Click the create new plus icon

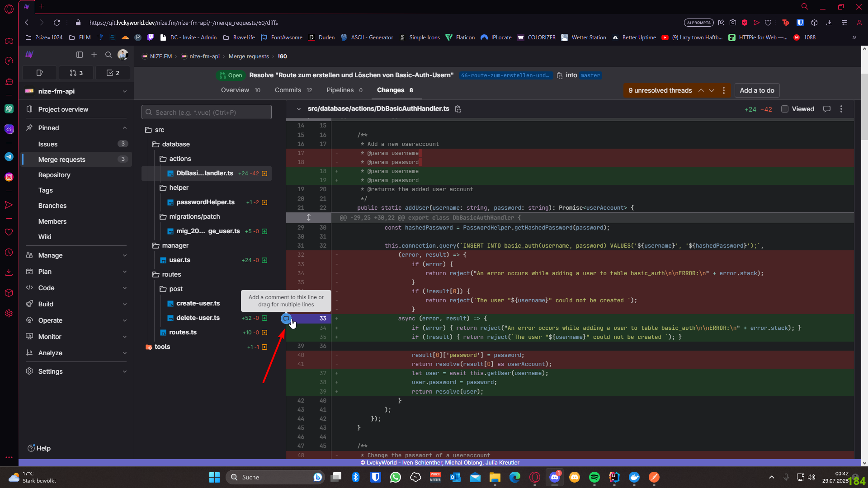click(x=94, y=55)
